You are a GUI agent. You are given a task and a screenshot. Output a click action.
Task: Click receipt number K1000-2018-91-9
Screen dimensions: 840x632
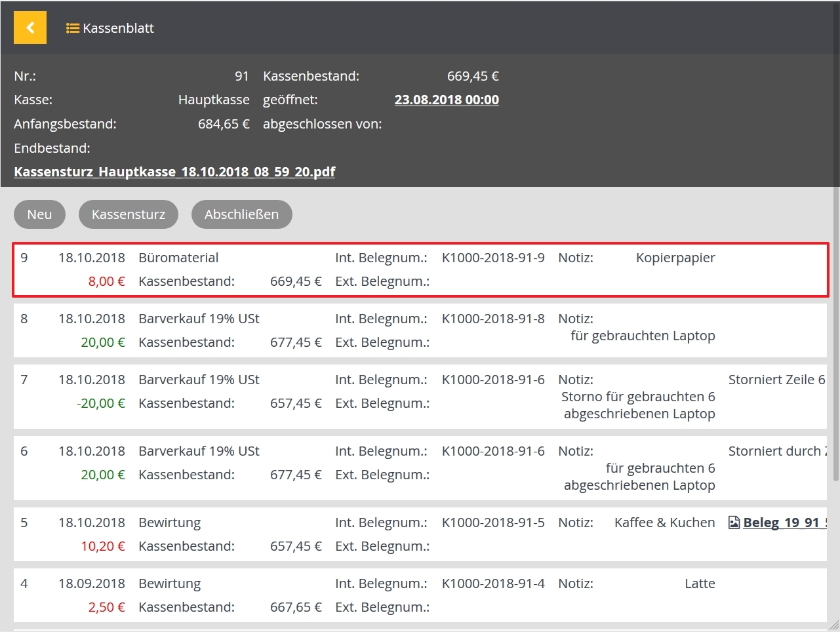click(x=493, y=258)
